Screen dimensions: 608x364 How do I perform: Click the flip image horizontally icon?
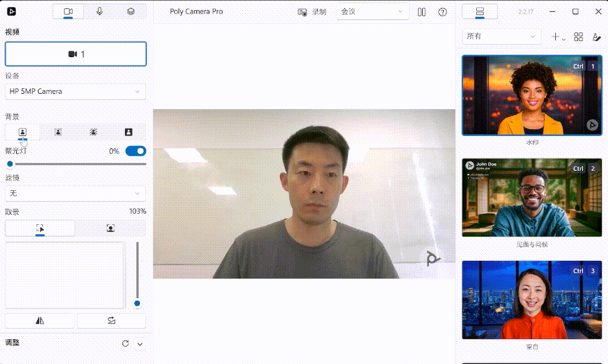[x=39, y=321]
